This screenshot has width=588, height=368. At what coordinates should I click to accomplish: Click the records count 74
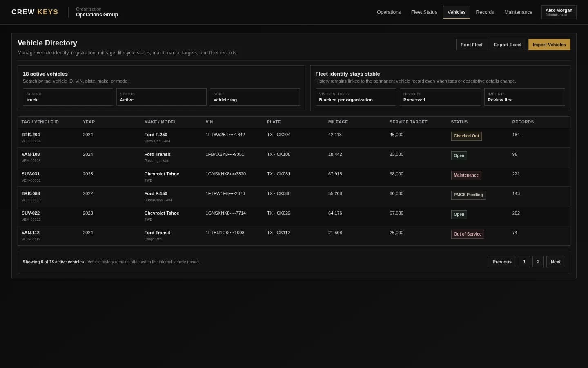click(x=514, y=233)
